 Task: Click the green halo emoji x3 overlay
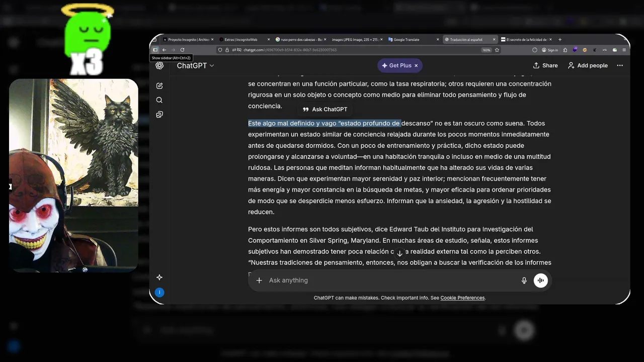87,40
